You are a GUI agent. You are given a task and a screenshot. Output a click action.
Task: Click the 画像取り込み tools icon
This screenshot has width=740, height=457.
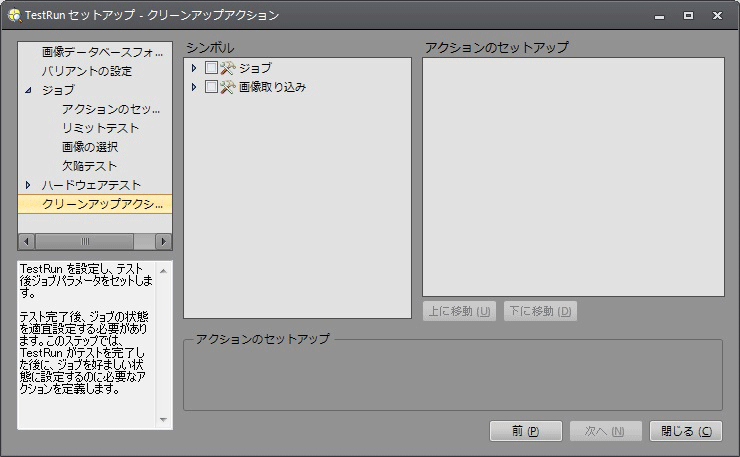click(x=227, y=87)
